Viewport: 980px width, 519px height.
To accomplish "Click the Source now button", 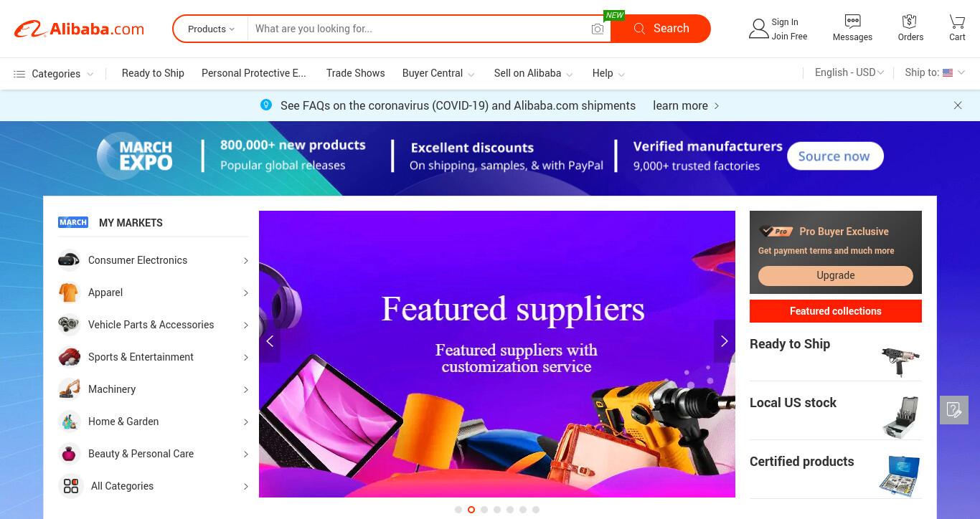I will tap(835, 156).
